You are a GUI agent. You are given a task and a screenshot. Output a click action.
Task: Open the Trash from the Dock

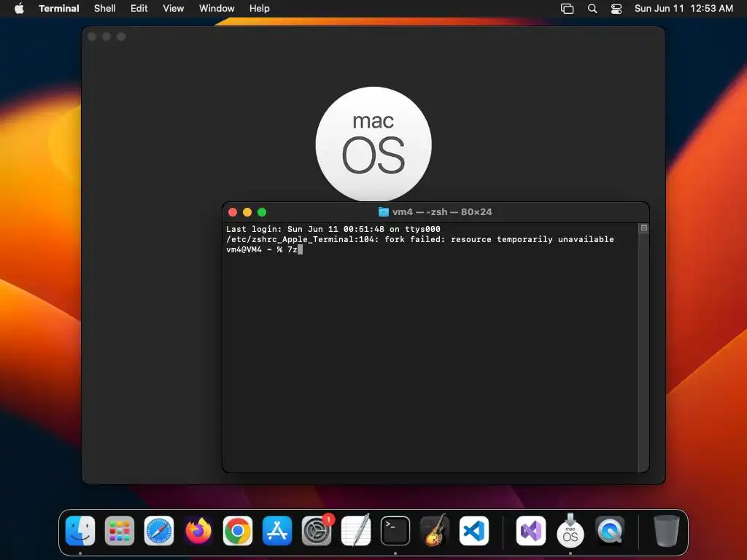coord(667,531)
